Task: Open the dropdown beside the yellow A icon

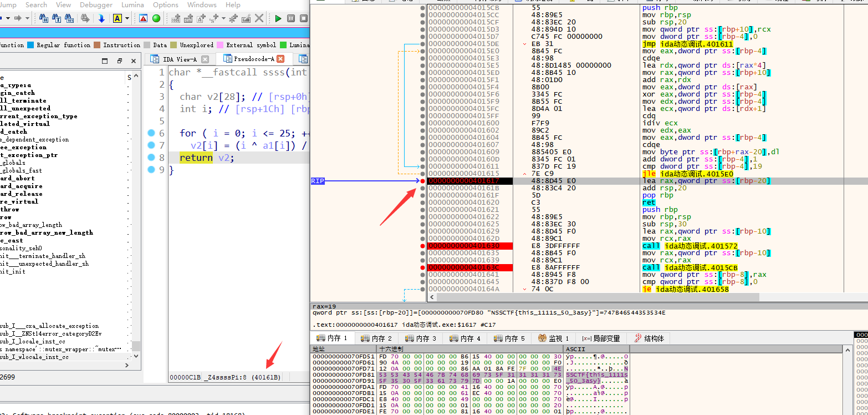Action: tap(126, 18)
